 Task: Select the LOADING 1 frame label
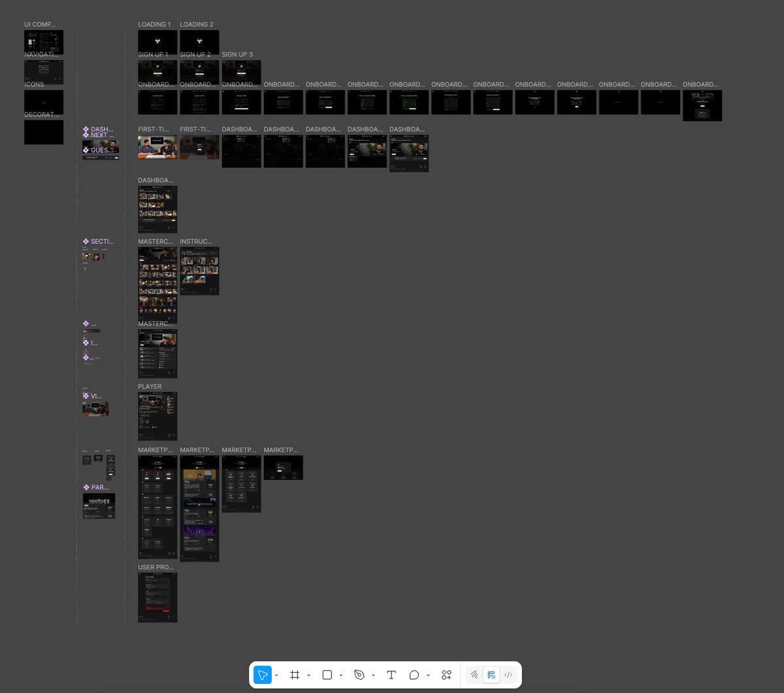pos(154,24)
